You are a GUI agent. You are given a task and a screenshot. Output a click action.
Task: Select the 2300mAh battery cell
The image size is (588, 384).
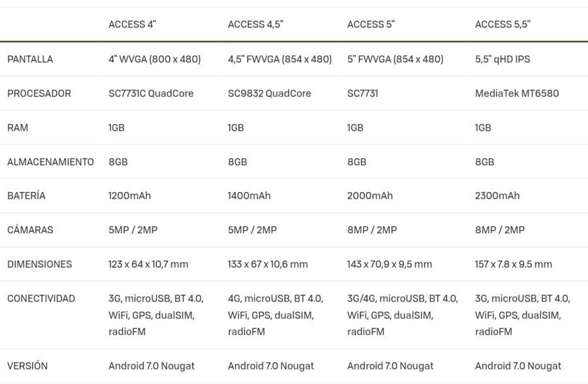[497, 196]
